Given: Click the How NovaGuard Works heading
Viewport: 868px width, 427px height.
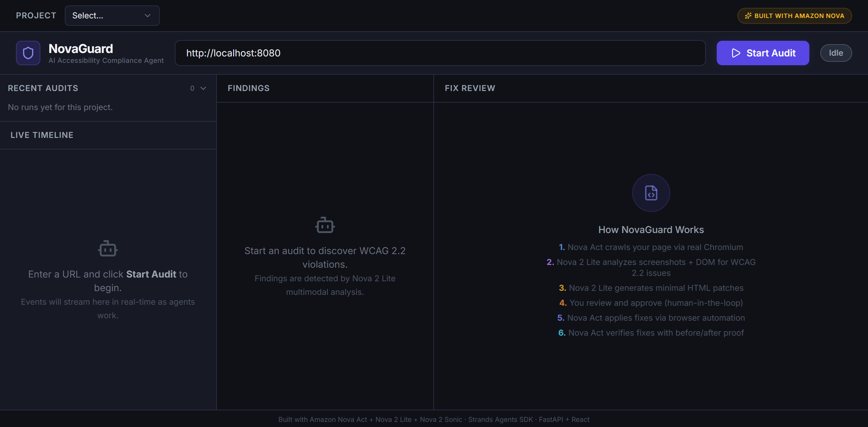Looking at the screenshot, I should [651, 230].
